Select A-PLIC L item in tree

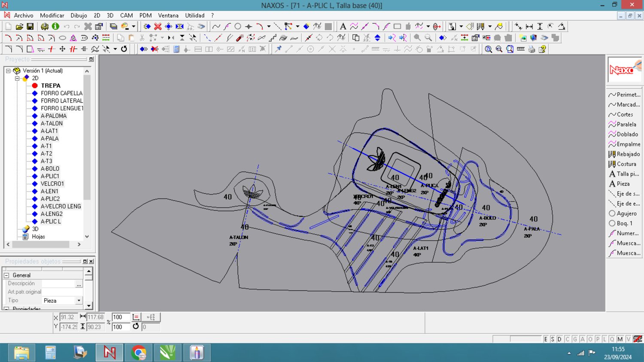click(x=51, y=222)
